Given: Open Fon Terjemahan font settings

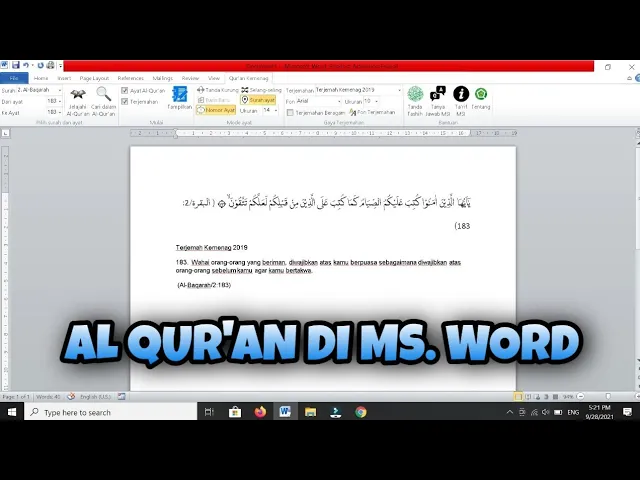Looking at the screenshot, I should click(372, 112).
